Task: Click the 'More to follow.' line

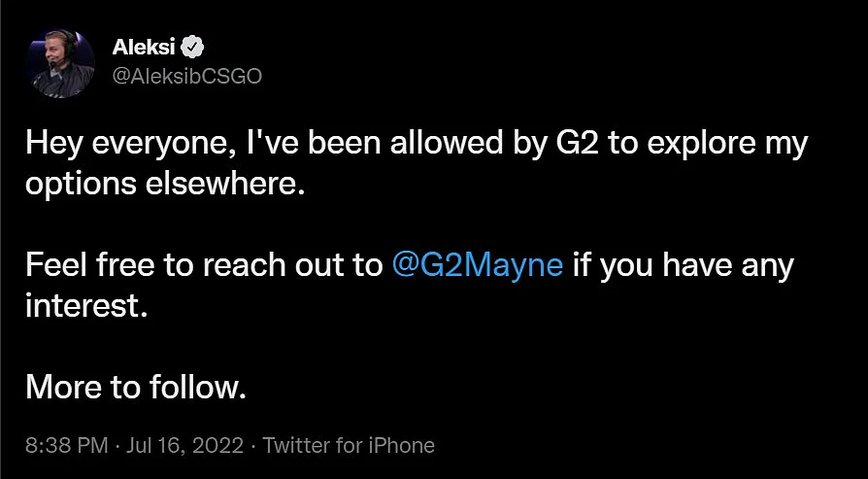Action: tap(136, 388)
